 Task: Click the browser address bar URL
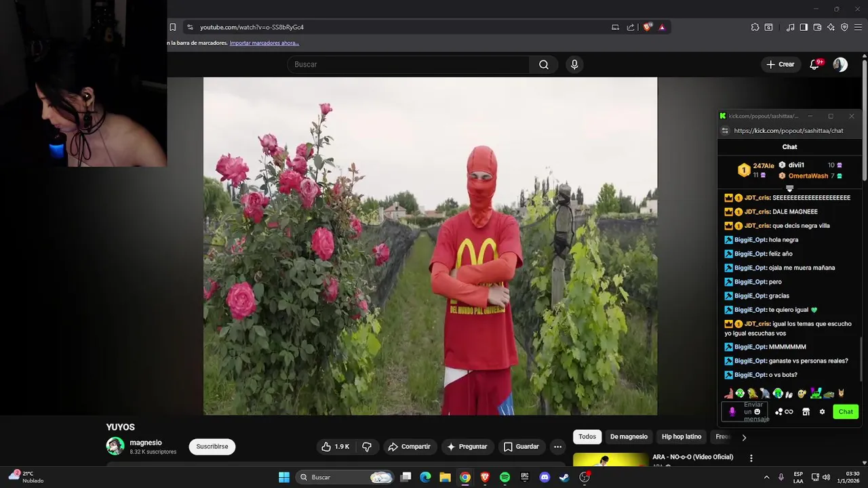(252, 27)
